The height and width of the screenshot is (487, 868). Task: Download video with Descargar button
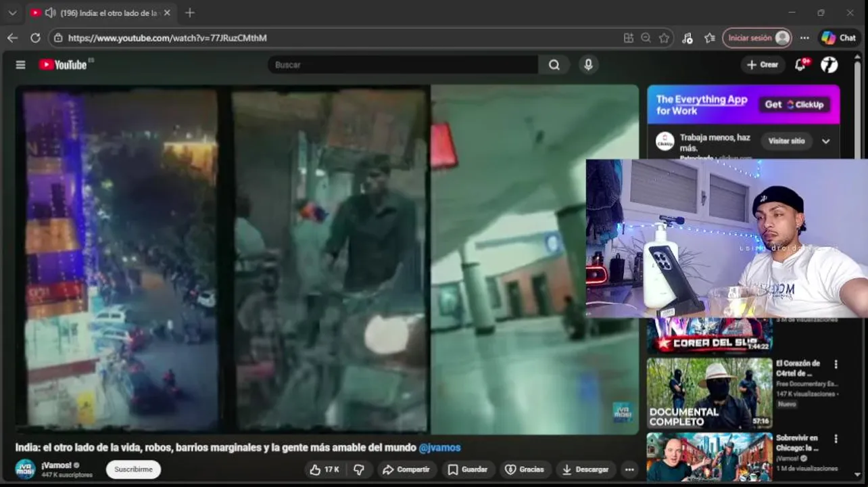click(x=585, y=469)
